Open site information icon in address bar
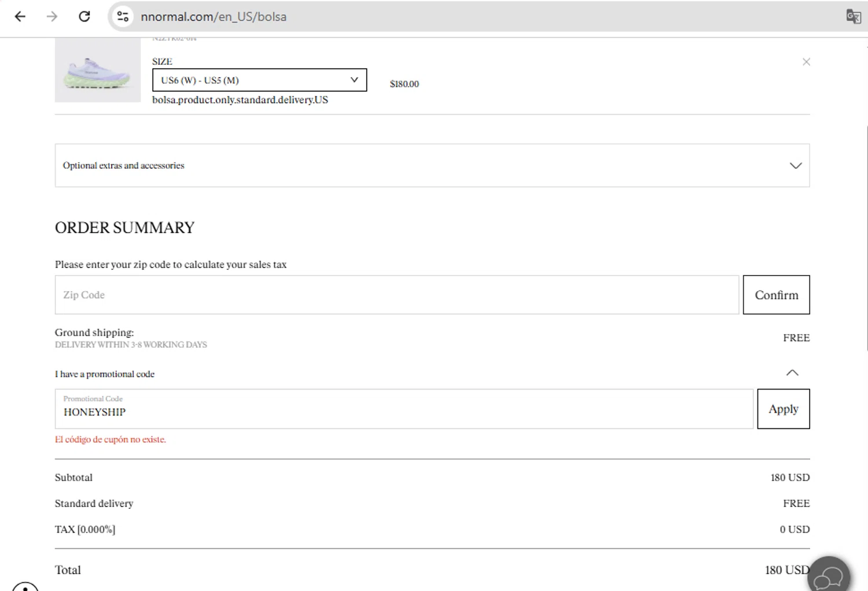Viewport: 868px width, 591px height. [x=123, y=16]
